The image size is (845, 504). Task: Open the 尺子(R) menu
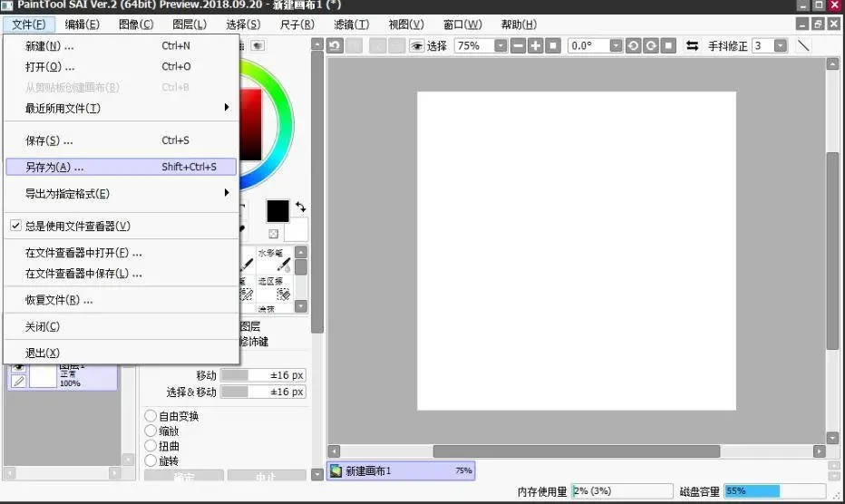click(297, 24)
